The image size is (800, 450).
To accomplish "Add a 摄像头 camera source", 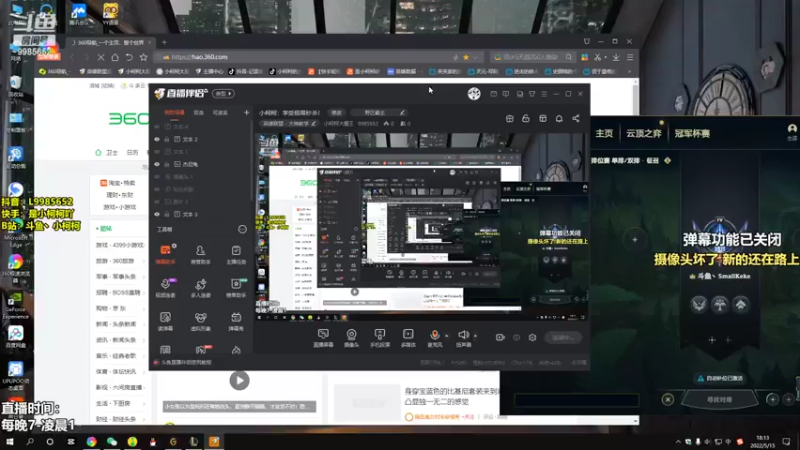I will point(352,337).
